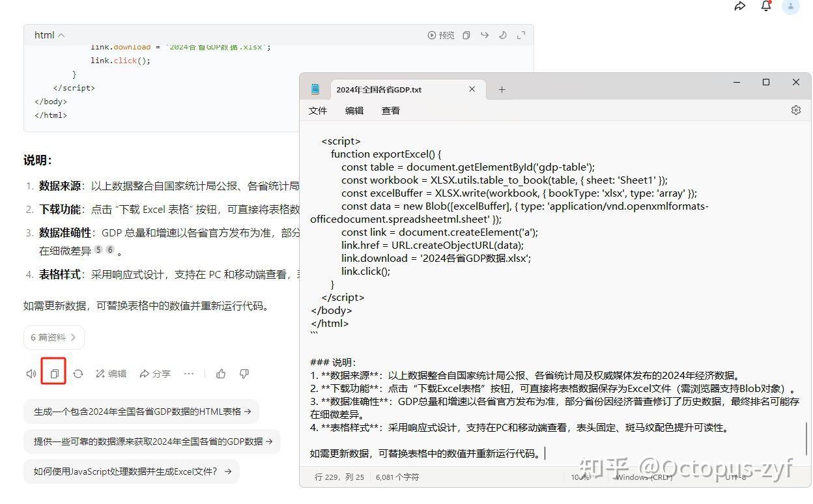Screen dimensions: 813x504
Task: Click the 6,081 个字符 count in the status bar
Action: 397,477
